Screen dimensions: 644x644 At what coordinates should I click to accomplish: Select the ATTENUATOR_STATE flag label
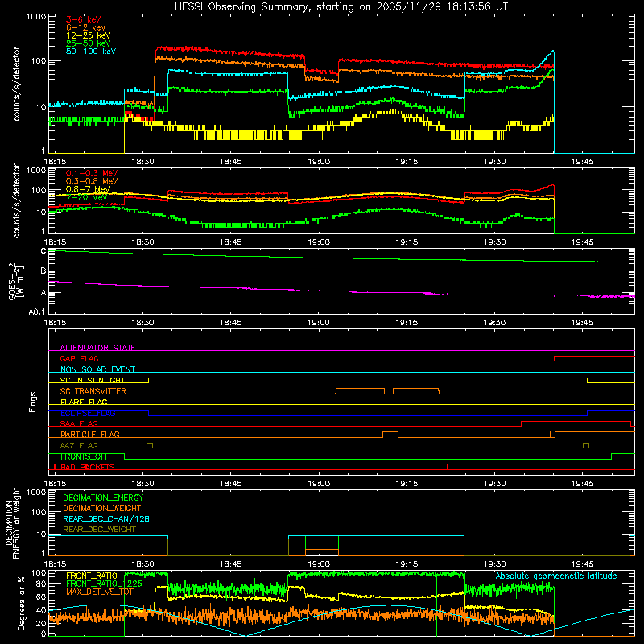coord(97,348)
